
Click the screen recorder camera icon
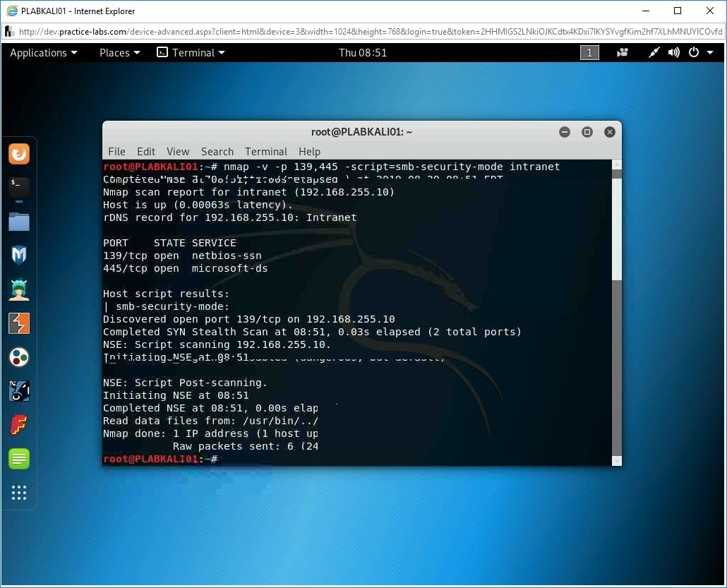(x=623, y=53)
